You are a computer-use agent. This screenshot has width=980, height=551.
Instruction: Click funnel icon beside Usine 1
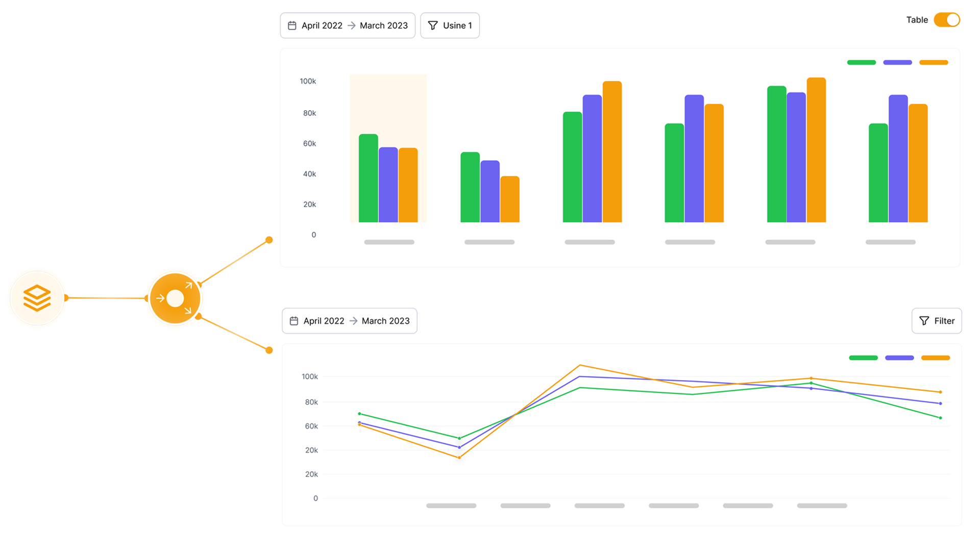click(x=433, y=26)
